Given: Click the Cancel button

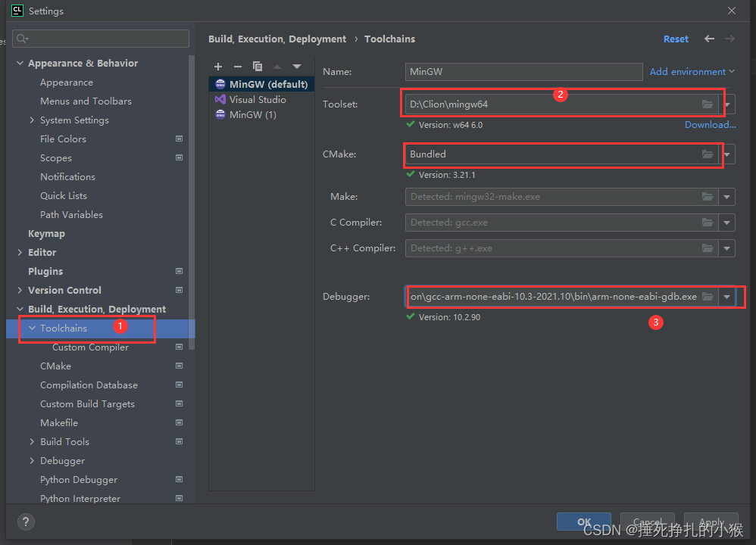Looking at the screenshot, I should (x=647, y=522).
